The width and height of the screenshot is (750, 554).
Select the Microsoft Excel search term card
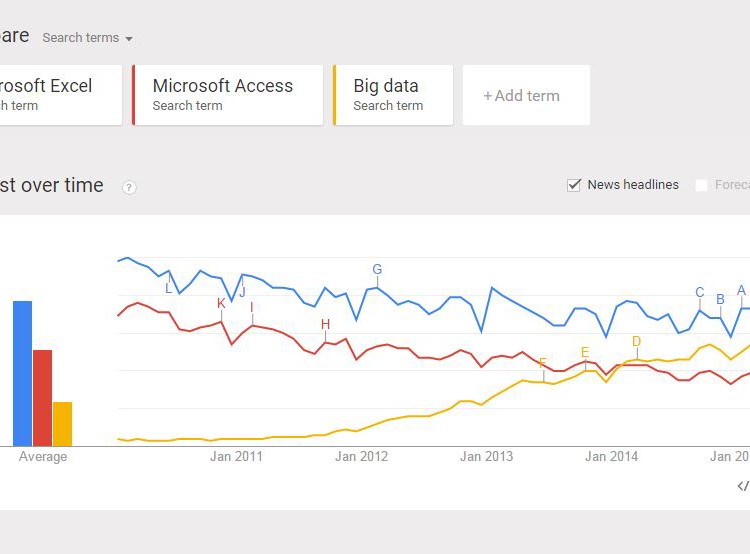[x=60, y=95]
